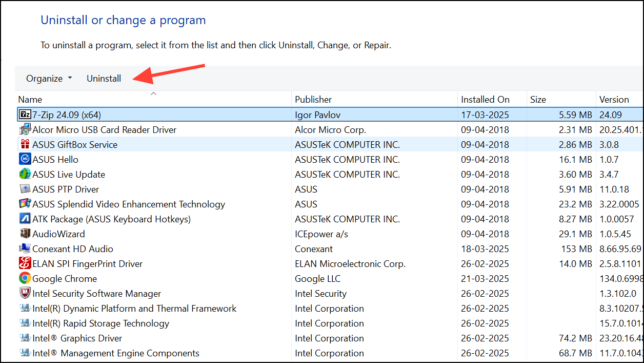Click the Intel Security publisher cell
The image size is (644, 363).
(x=320, y=294)
